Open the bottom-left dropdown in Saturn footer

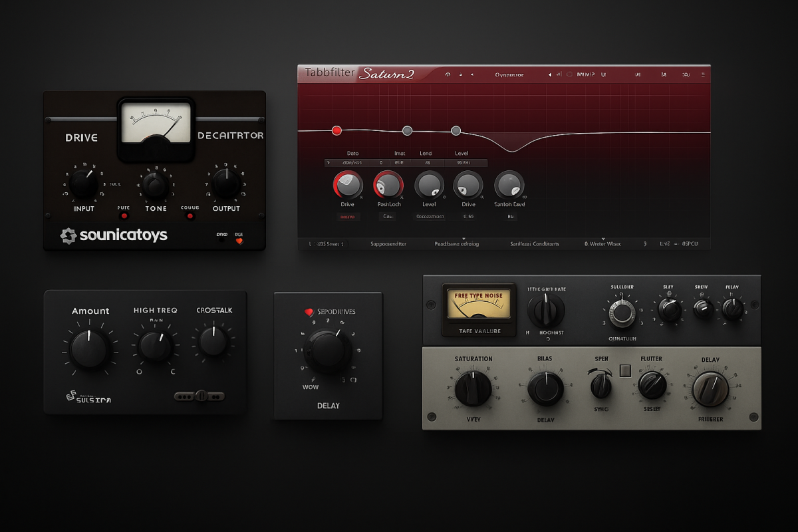click(x=327, y=244)
